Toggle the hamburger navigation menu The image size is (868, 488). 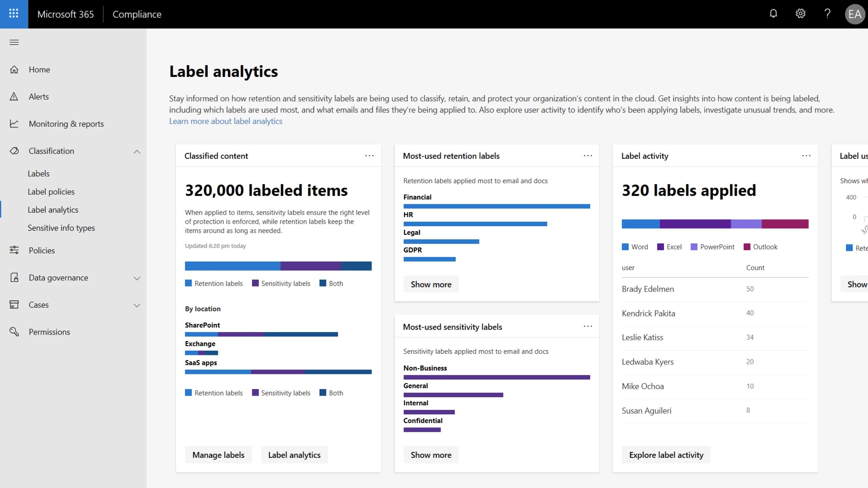click(x=14, y=43)
